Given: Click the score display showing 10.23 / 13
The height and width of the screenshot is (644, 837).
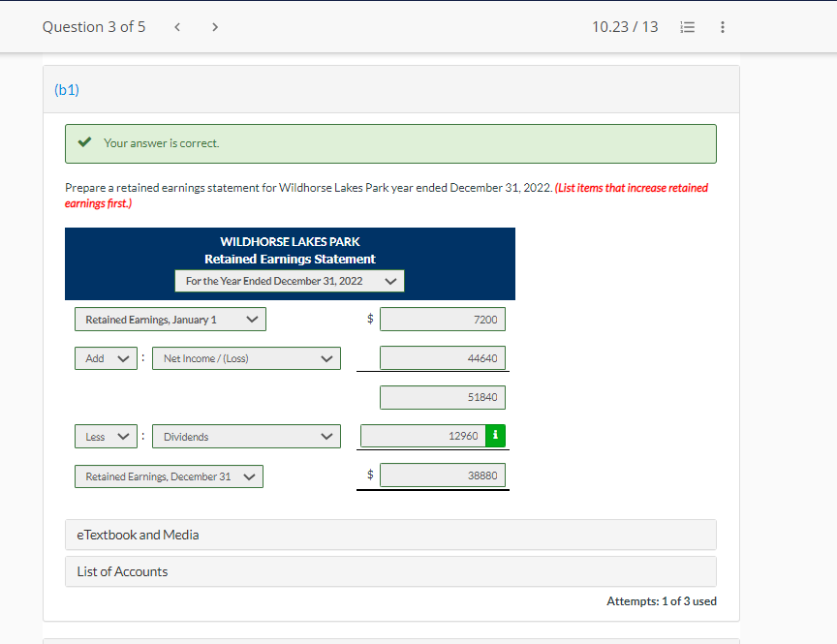Looking at the screenshot, I should (x=625, y=26).
